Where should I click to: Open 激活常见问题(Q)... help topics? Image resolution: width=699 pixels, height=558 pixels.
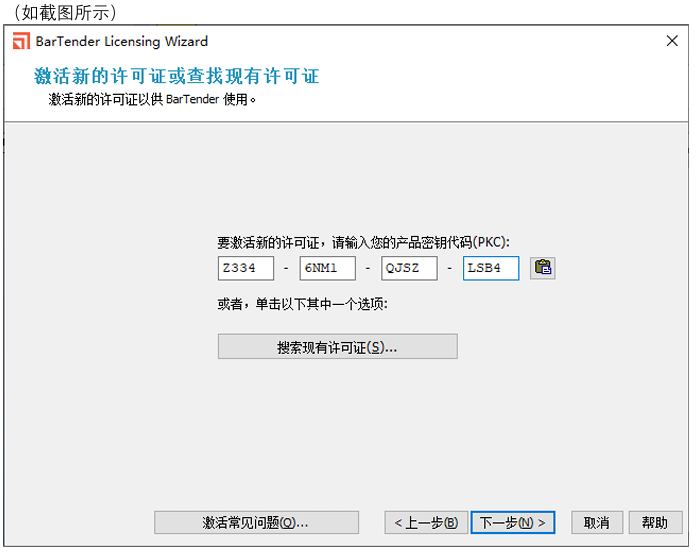256,522
